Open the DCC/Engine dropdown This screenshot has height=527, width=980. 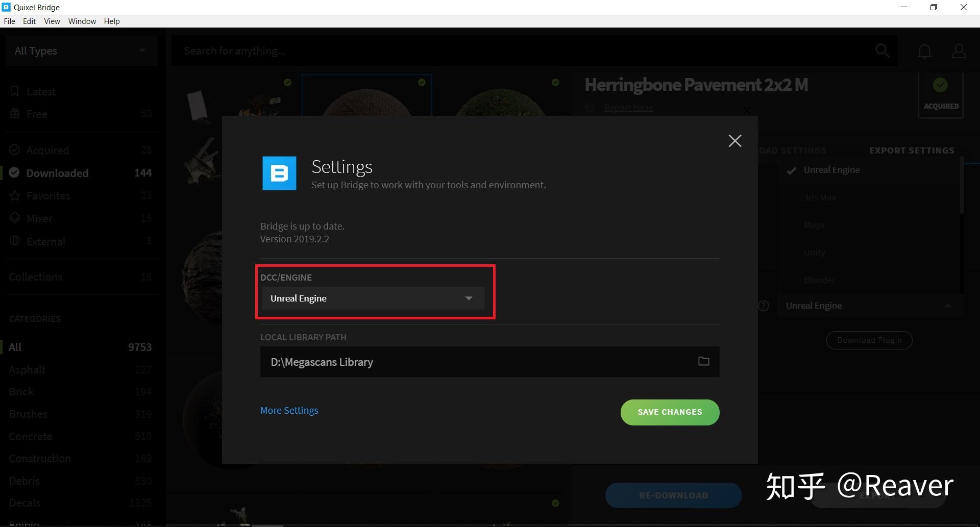tap(372, 298)
